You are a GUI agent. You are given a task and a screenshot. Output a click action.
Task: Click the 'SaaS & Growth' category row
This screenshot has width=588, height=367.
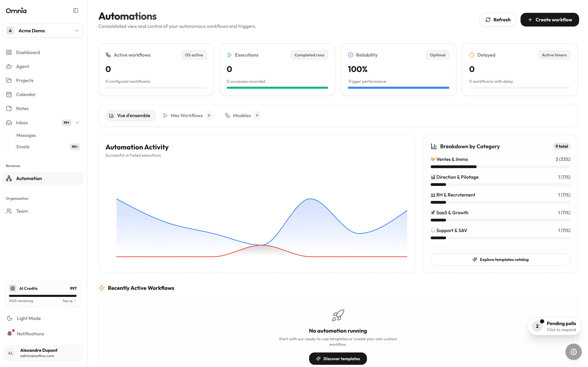500,216
